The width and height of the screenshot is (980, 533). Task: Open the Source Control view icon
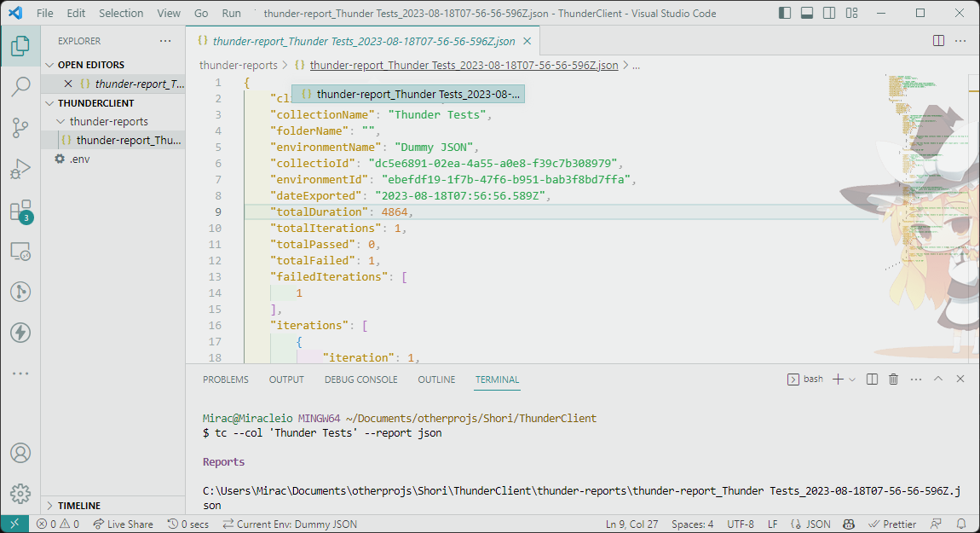point(20,128)
